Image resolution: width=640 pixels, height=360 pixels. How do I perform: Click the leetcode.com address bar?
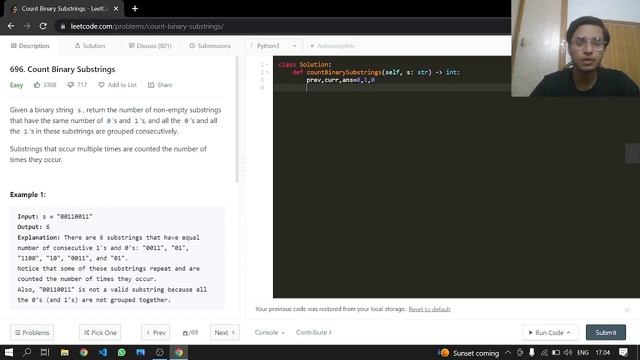tap(282, 27)
